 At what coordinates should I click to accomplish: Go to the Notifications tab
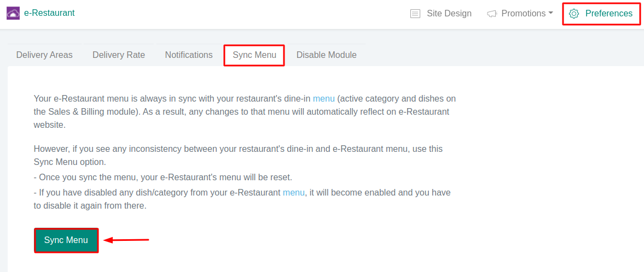pyautogui.click(x=189, y=55)
